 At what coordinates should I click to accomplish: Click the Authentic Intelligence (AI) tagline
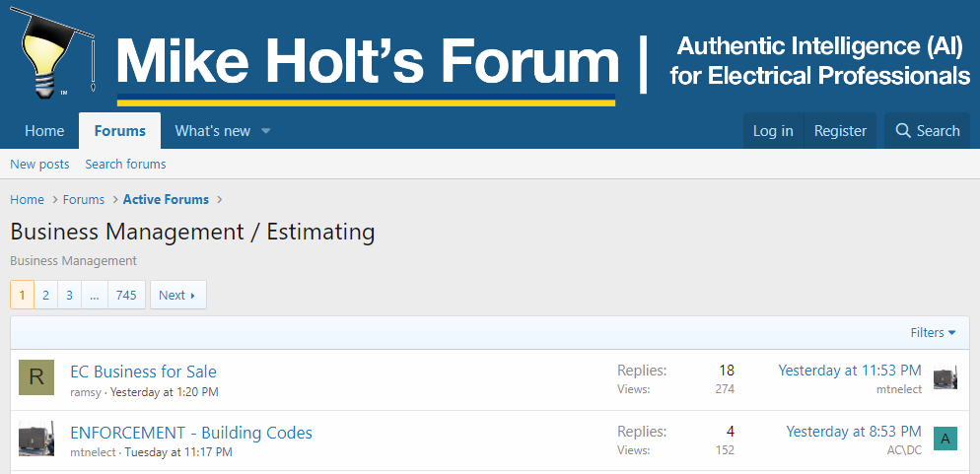820,60
